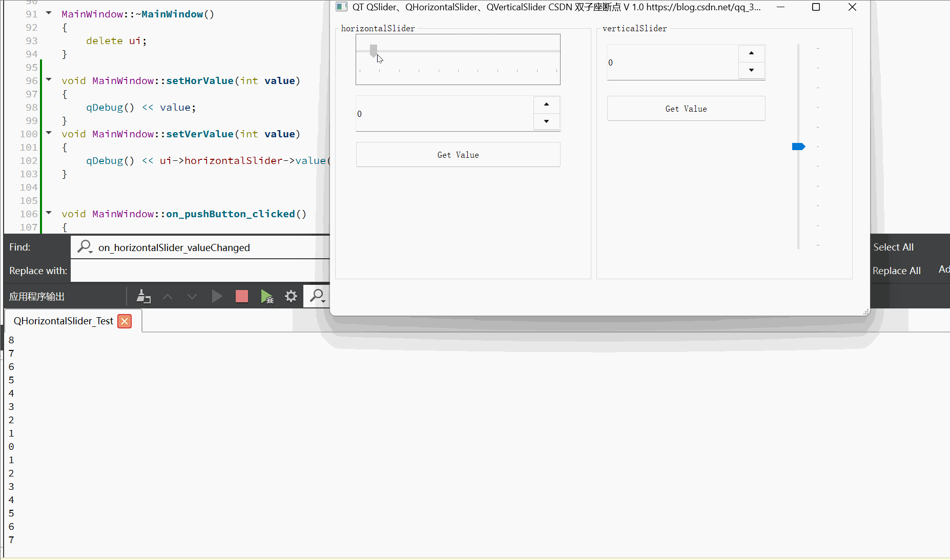Click the filter magnifier icon in output toolbar
The height and width of the screenshot is (560, 950).
317,296
